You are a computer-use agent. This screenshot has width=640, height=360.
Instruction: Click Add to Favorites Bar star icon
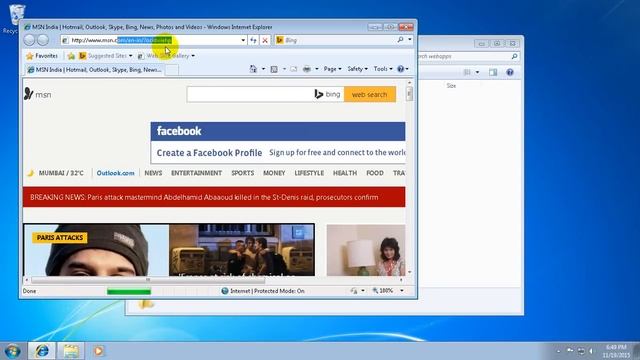[x=71, y=56]
